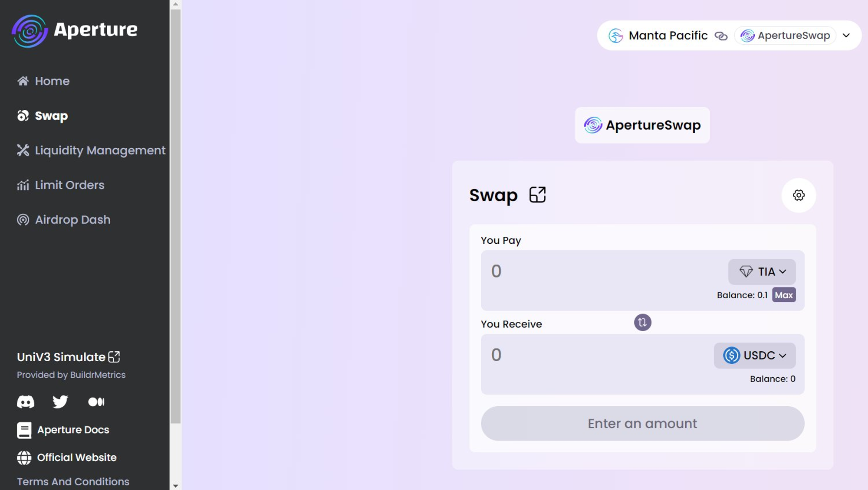Expand the network selector chevron

[846, 36]
